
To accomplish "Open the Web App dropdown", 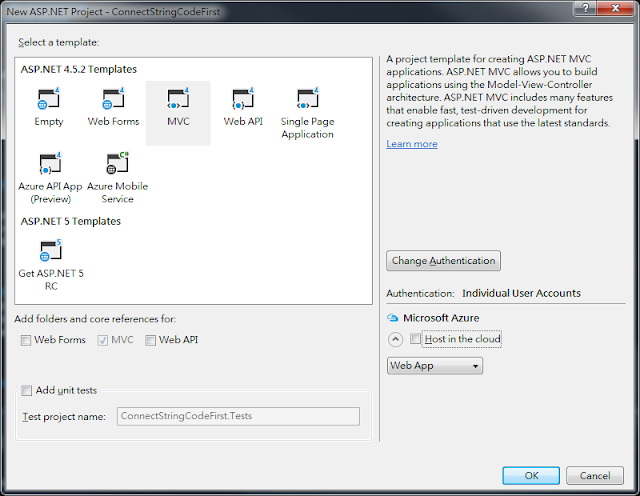I will point(435,366).
